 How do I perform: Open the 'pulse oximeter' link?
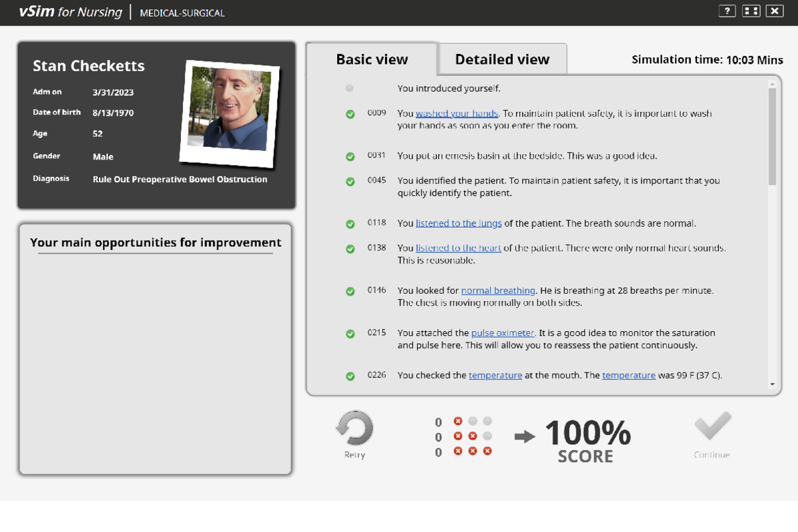(503, 333)
